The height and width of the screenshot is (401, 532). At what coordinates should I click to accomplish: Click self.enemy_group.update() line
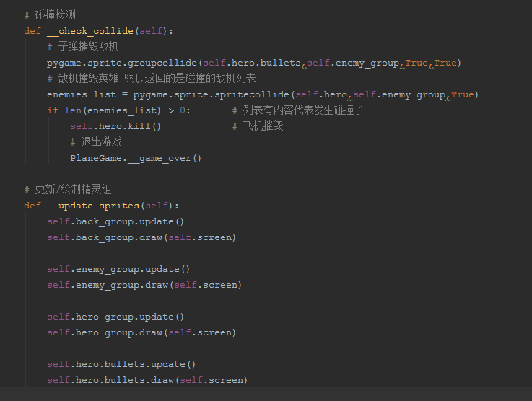click(x=118, y=269)
